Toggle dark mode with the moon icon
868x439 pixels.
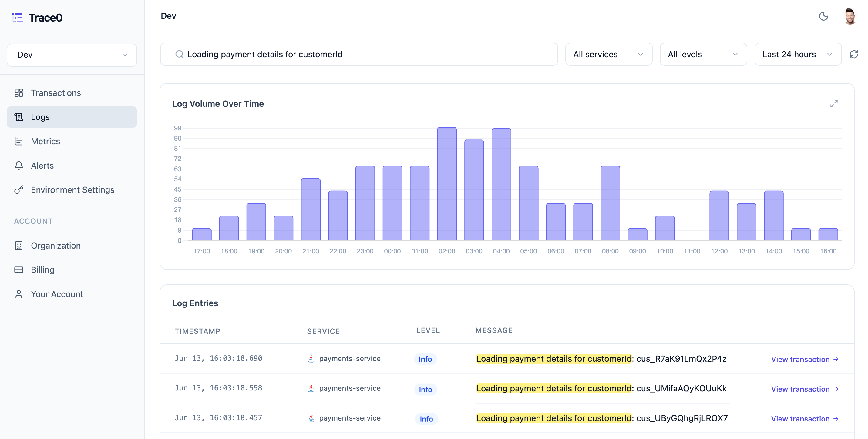pos(823,16)
